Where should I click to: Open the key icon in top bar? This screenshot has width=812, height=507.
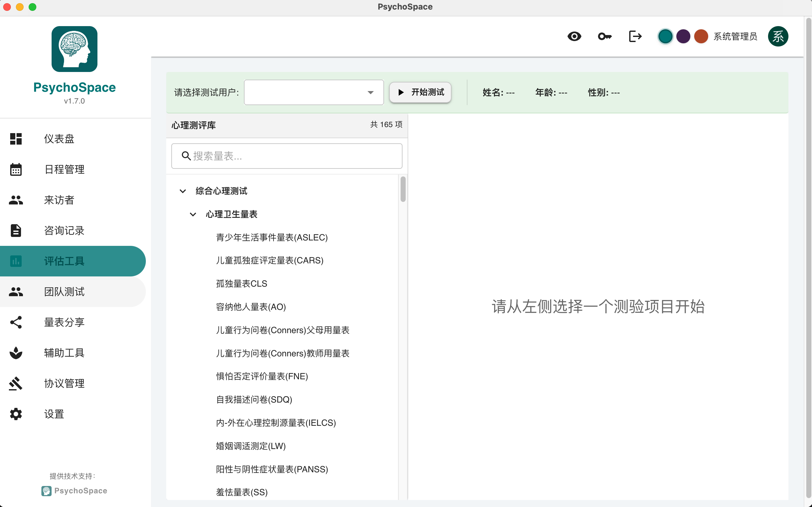tap(604, 36)
